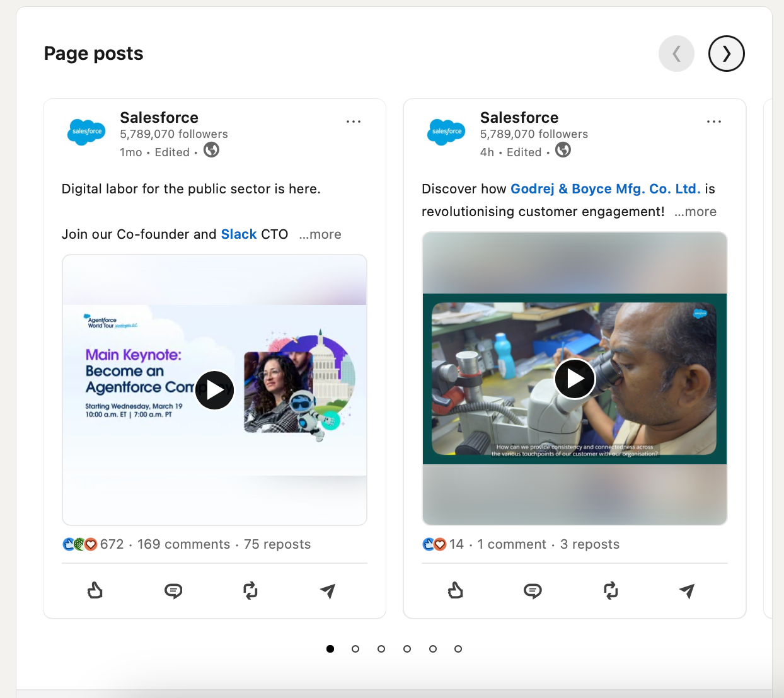Image resolution: width=784 pixels, height=698 pixels.
Task: Open Godrej & Boyce Mfg. Co. Ltd. link
Action: coord(606,189)
